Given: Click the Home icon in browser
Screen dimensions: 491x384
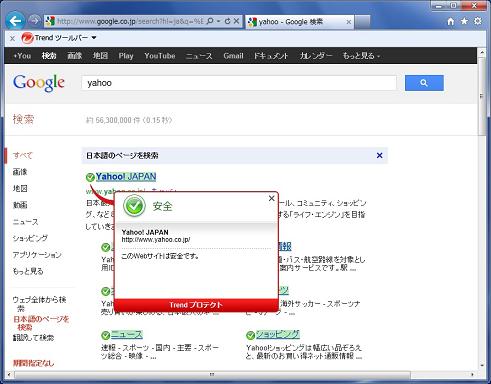Looking at the screenshot, I should click(x=451, y=22).
